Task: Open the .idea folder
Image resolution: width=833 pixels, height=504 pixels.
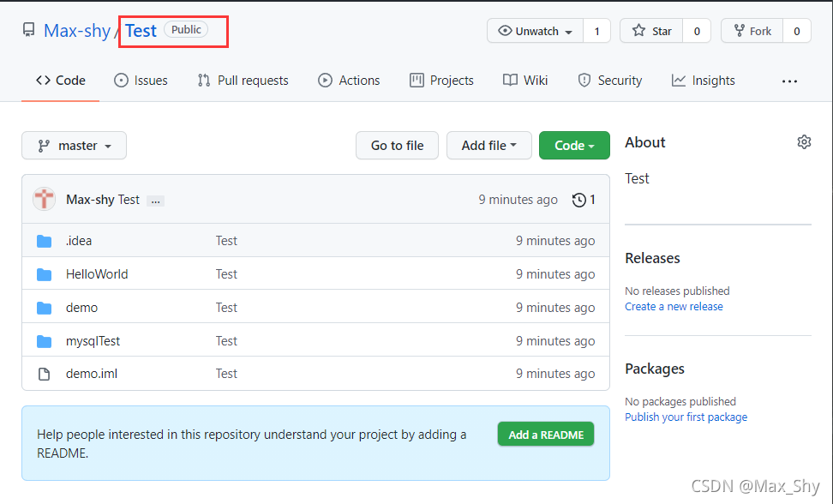Action: [79, 241]
